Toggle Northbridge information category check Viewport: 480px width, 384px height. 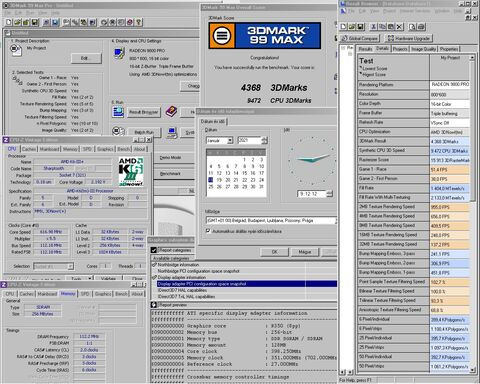point(154,265)
